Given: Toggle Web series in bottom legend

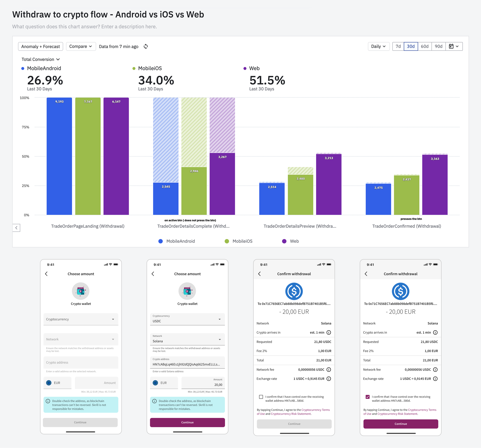Looking at the screenshot, I should [x=290, y=241].
